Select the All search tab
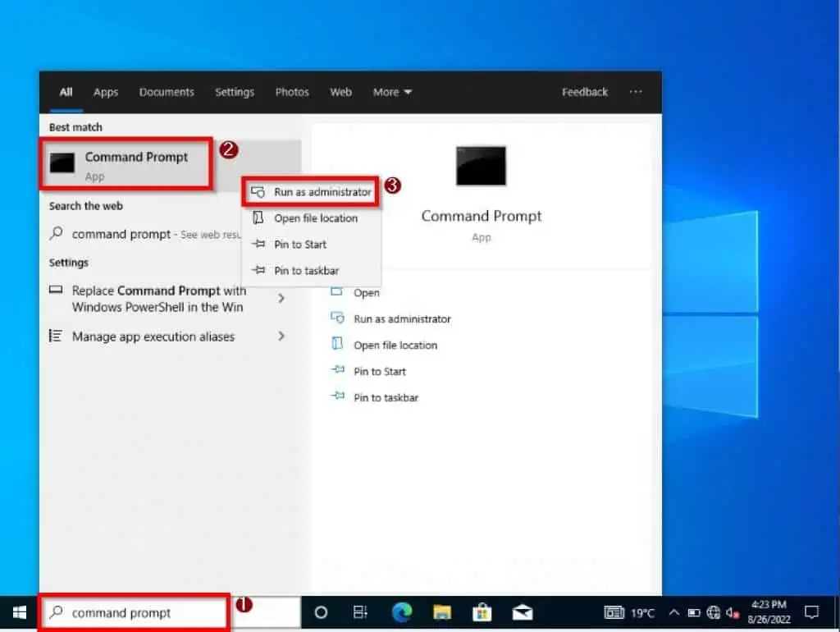This screenshot has width=840, height=632. [66, 92]
